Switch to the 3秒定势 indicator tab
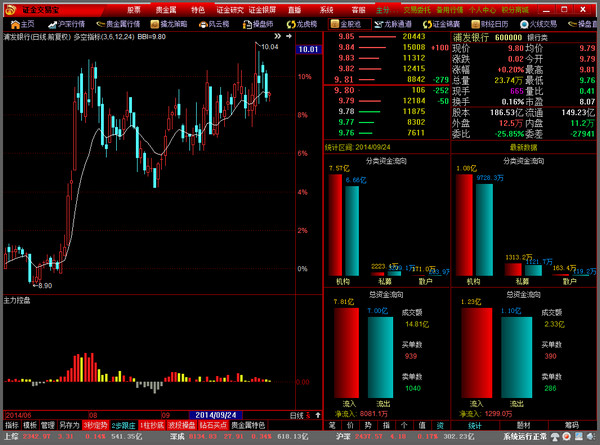The width and height of the screenshot is (600, 445). [x=95, y=425]
